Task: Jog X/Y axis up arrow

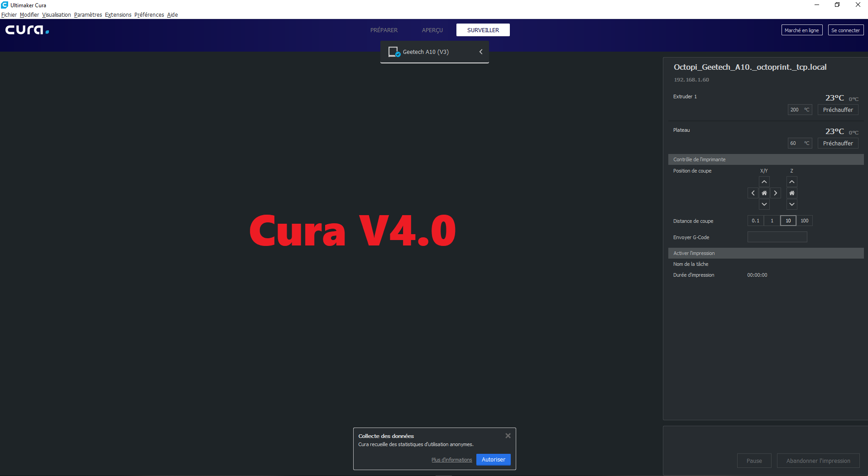Action: click(764, 182)
